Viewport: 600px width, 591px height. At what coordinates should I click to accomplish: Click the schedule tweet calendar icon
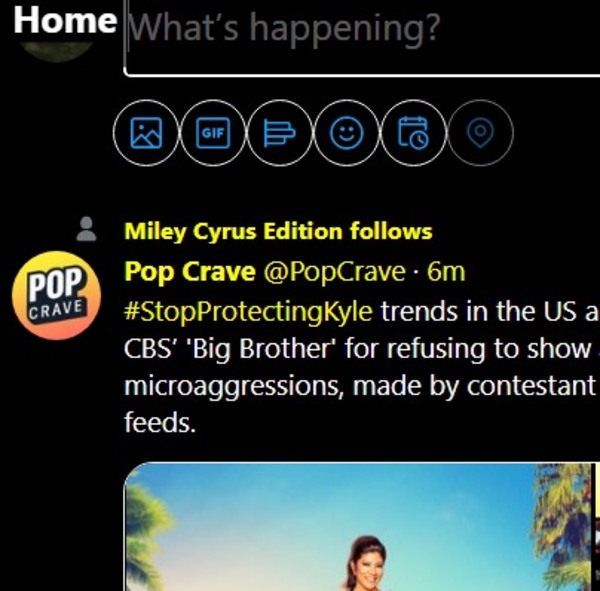coord(414,133)
